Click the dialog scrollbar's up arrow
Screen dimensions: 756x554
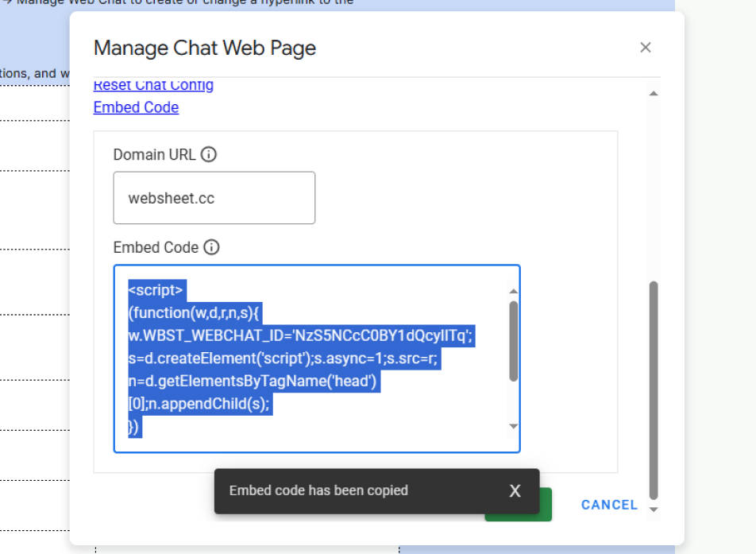[653, 91]
